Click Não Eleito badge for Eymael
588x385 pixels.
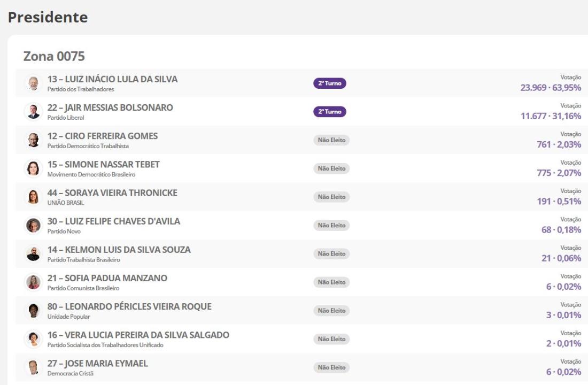331,368
